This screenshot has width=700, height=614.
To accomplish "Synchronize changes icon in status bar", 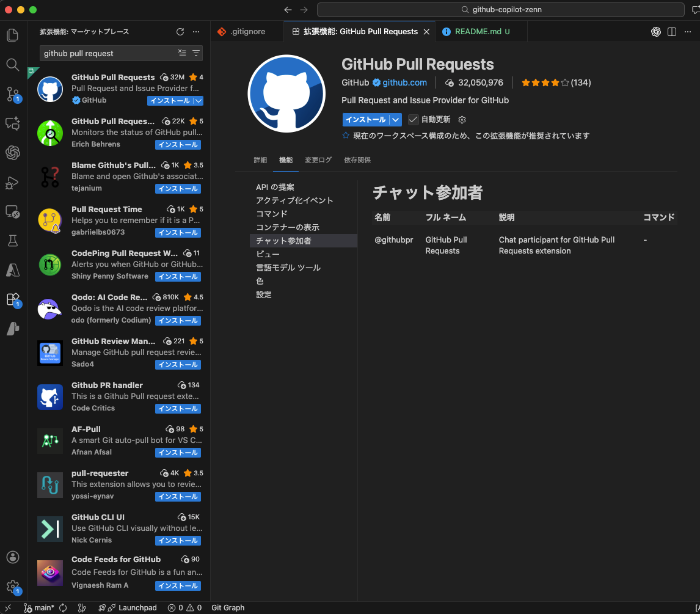I will [63, 608].
